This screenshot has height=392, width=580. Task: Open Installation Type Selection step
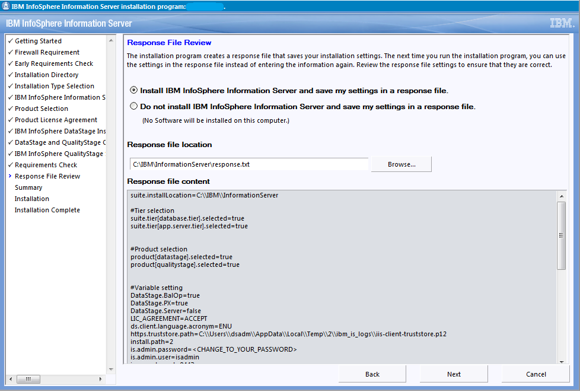pos(55,86)
